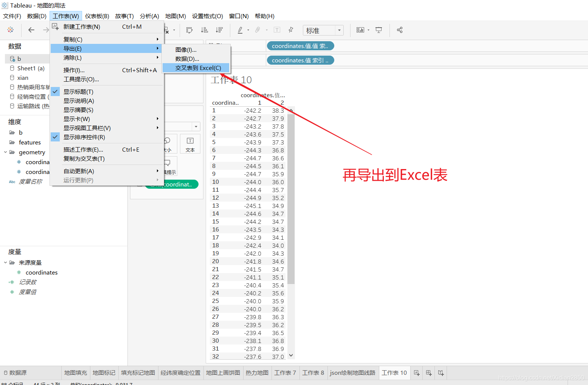The height and width of the screenshot is (385, 588).
Task: Expand the 自动更新(A) submenu
Action: (107, 171)
